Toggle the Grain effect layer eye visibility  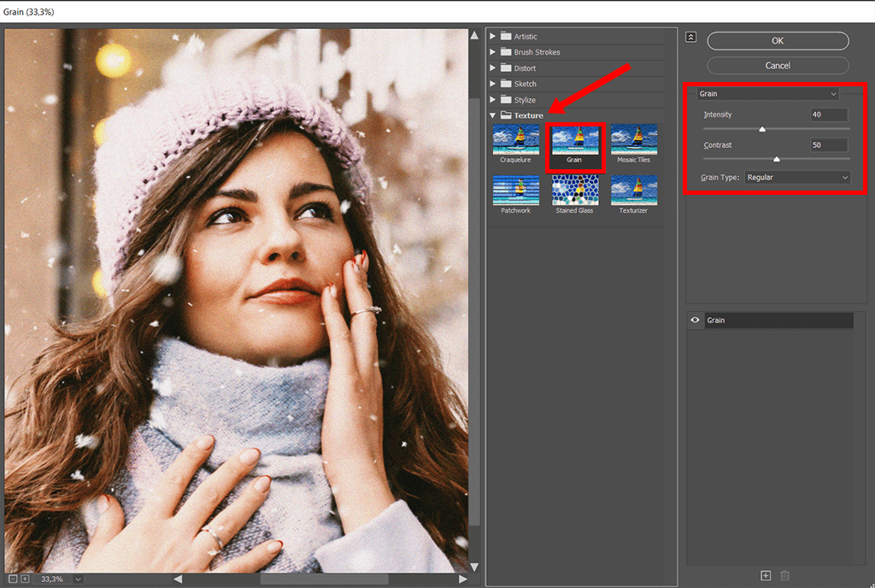click(696, 320)
